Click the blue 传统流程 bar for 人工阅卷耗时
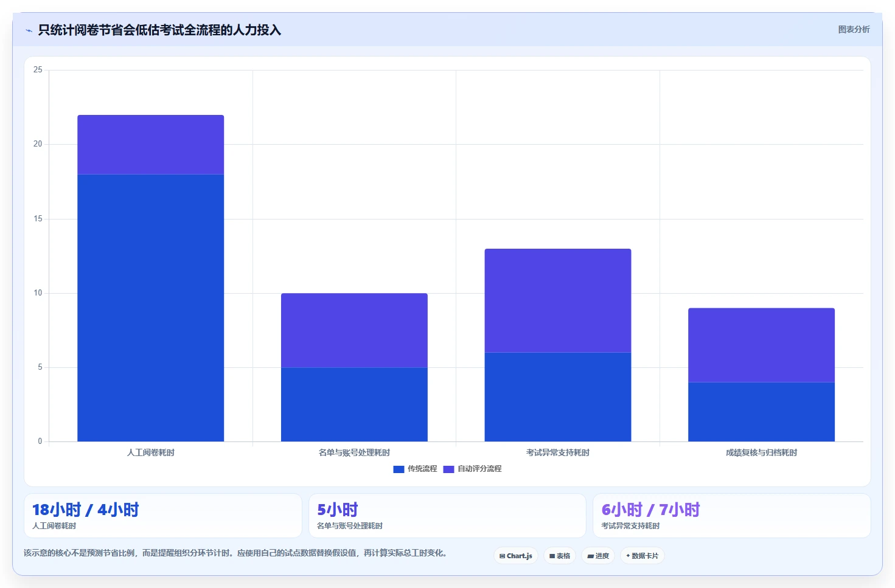 pyautogui.click(x=150, y=308)
